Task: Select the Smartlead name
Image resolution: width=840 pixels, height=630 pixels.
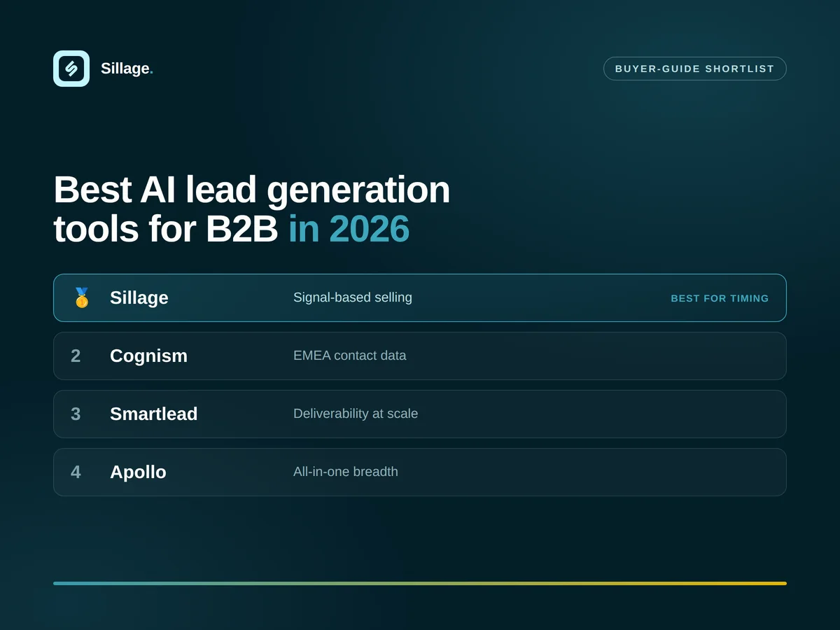Action: click(154, 414)
